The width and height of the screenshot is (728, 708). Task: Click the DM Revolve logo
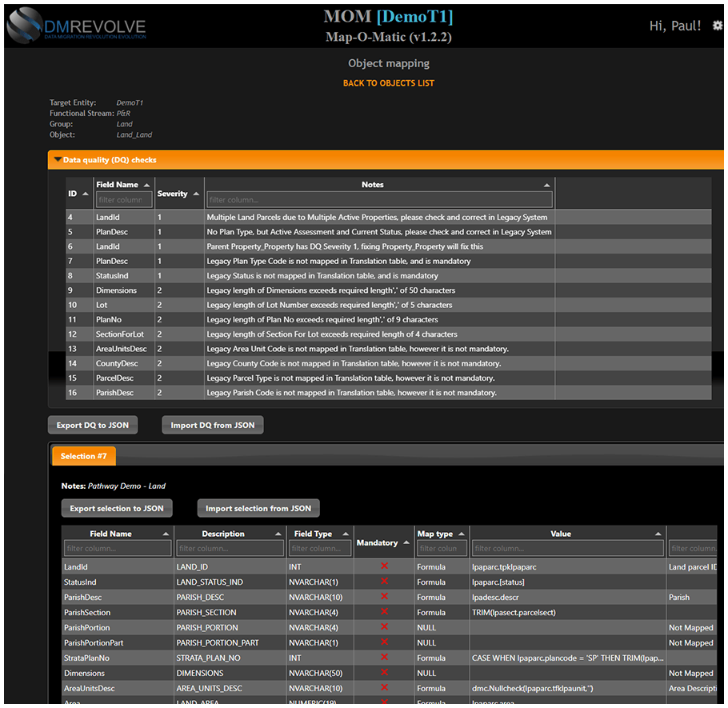(x=77, y=25)
